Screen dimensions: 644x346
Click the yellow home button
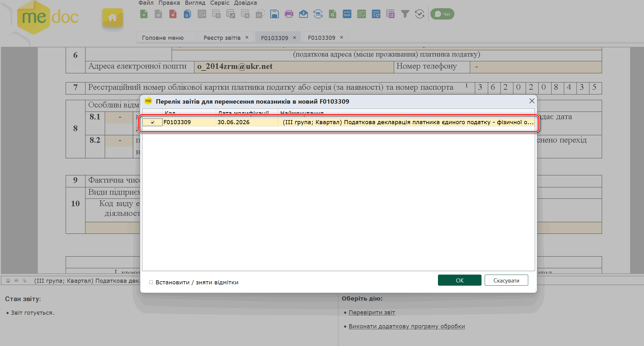pos(113,18)
